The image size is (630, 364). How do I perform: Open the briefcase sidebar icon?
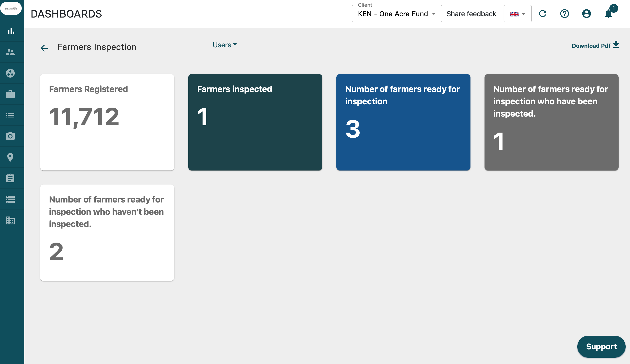coord(10,94)
